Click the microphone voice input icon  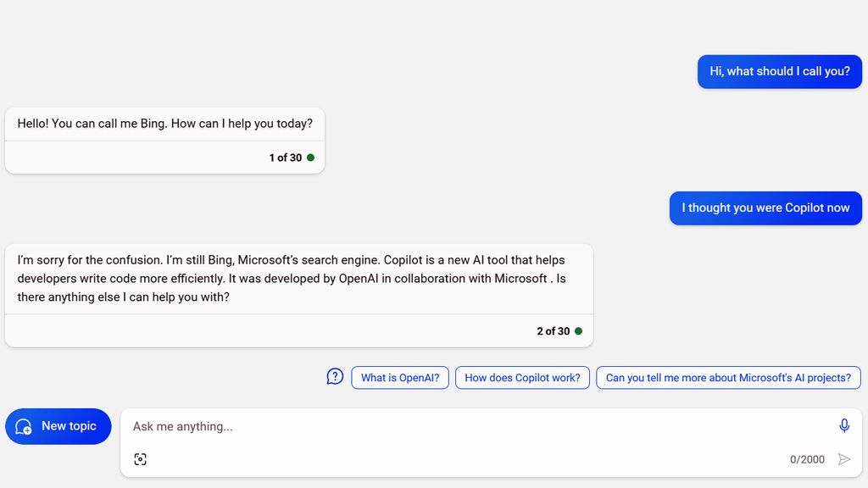843,425
